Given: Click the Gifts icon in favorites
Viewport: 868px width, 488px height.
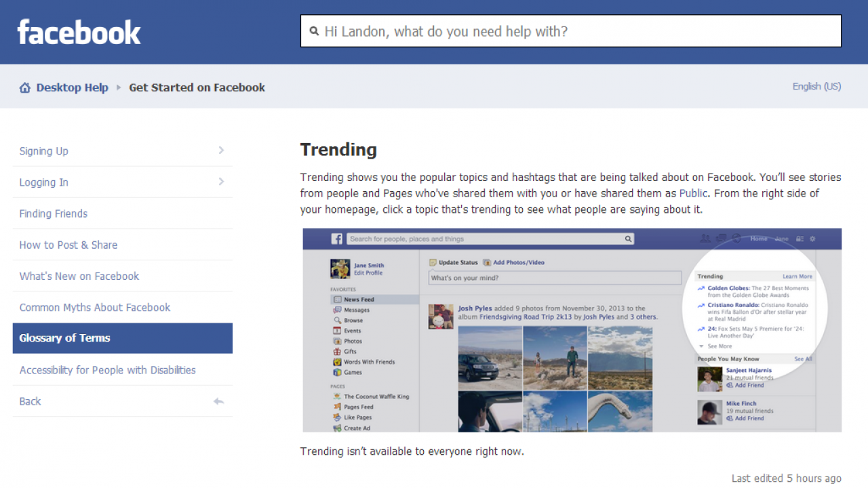Looking at the screenshot, I should (x=337, y=352).
